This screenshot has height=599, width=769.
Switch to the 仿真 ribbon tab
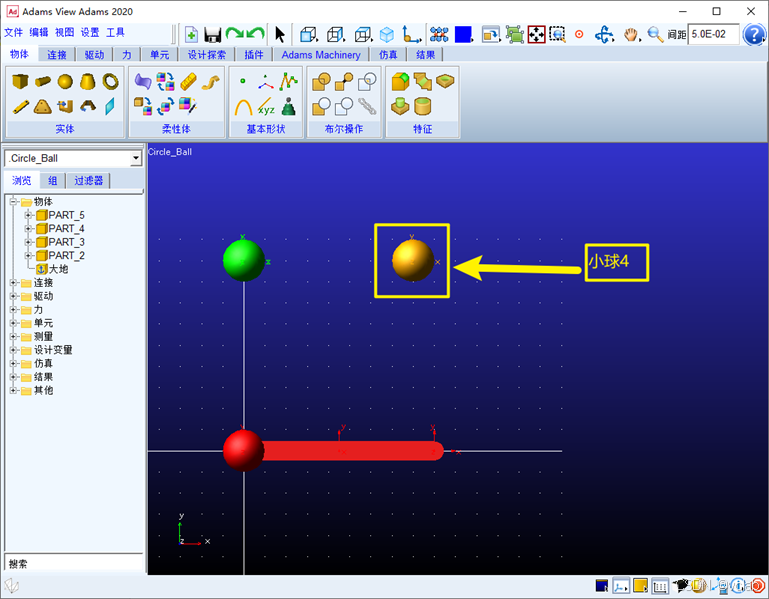pos(388,54)
